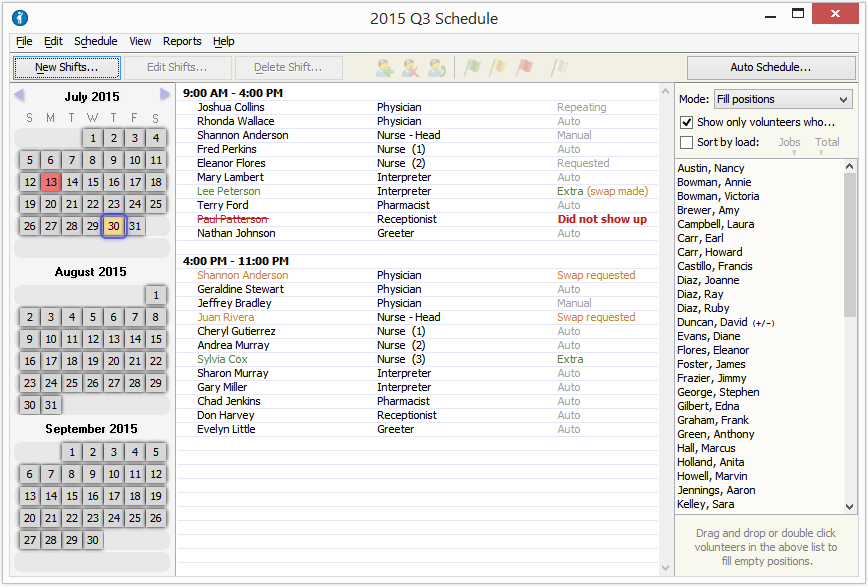Open the Schedule menu
Viewport: 868px width, 587px height.
[95, 42]
